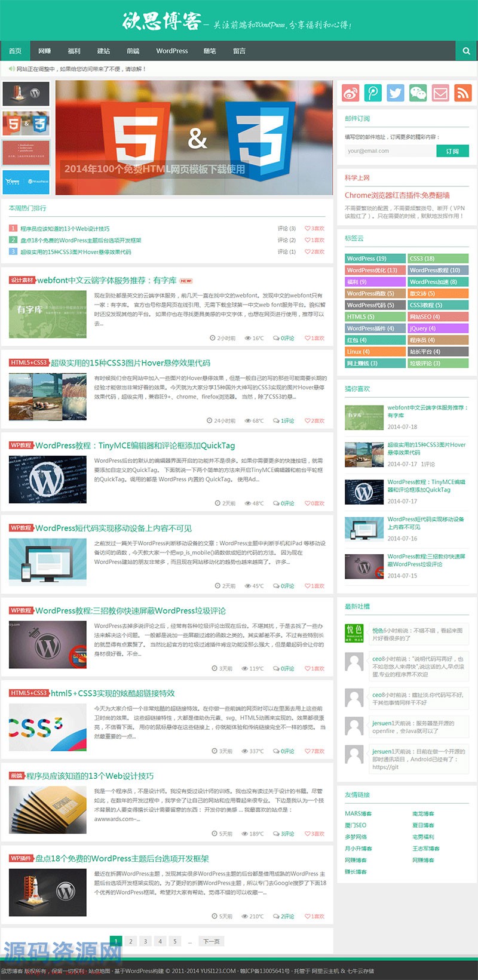Open the Sina Weibo social icon

[351, 93]
